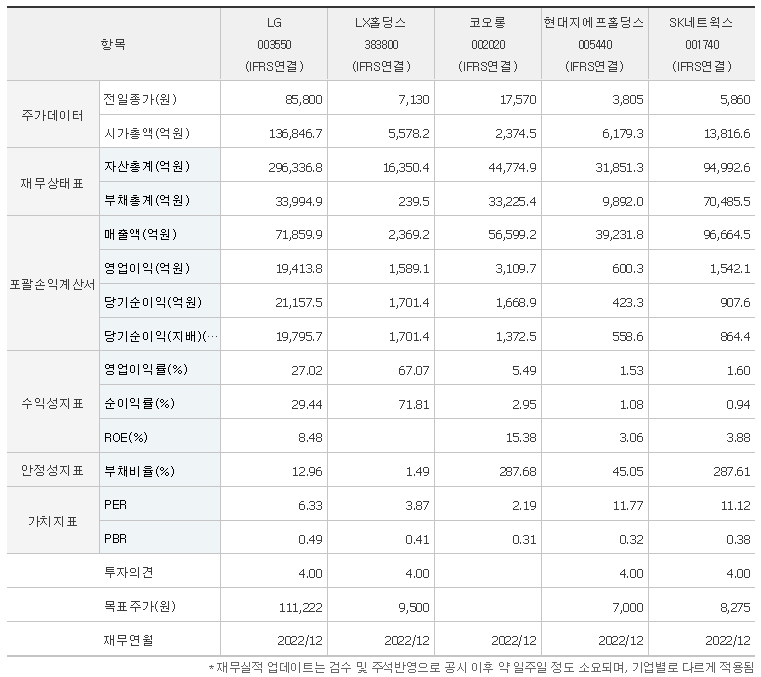Click LX홀딩스 total liabilities 239.5

[x=414, y=201]
